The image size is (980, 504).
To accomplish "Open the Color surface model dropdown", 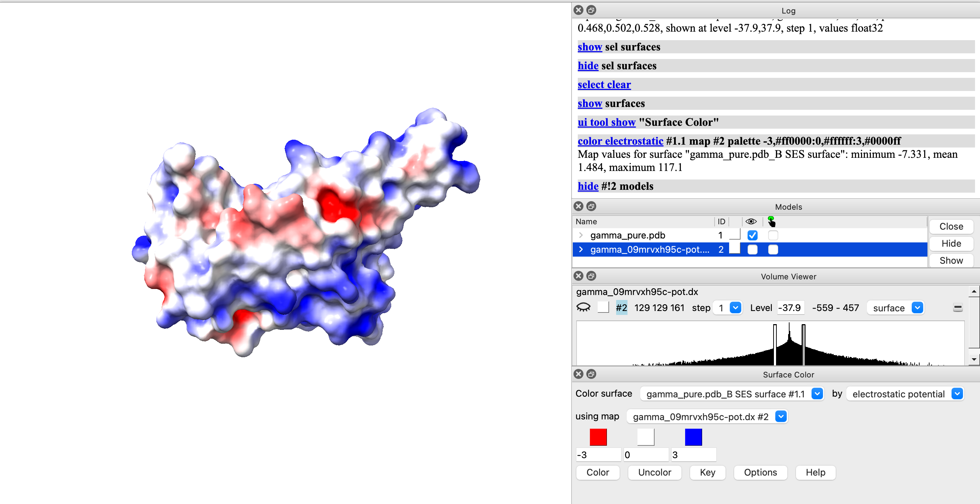I will pyautogui.click(x=732, y=393).
